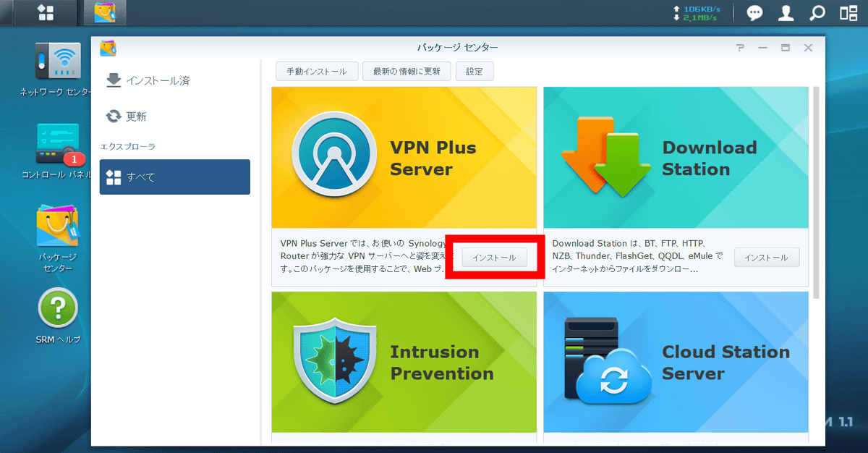Open Network Center desktop icon
Screen dimensions: 868x453
click(57, 69)
